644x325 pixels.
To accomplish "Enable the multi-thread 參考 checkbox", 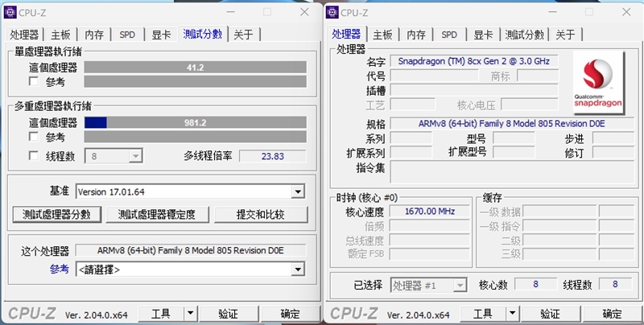I will 34,136.
